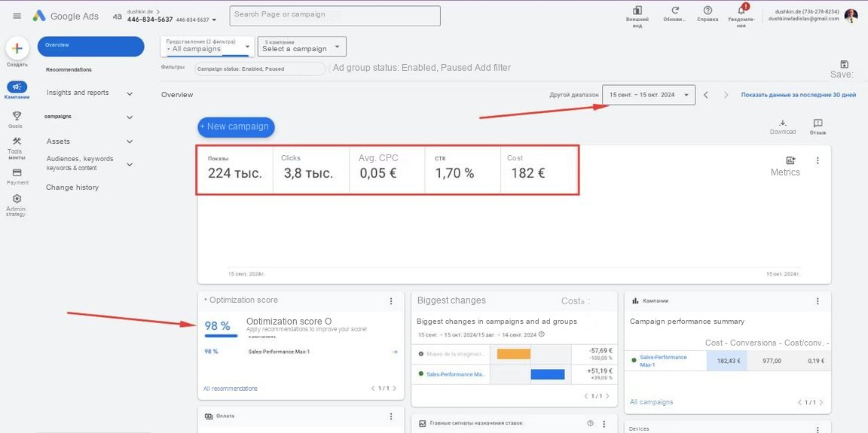
Task: Select Overview in sidebar
Action: coord(90,46)
